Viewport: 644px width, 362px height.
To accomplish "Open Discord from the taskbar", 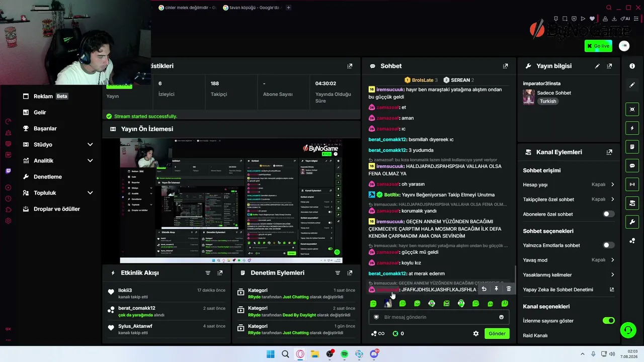I will coord(374,354).
